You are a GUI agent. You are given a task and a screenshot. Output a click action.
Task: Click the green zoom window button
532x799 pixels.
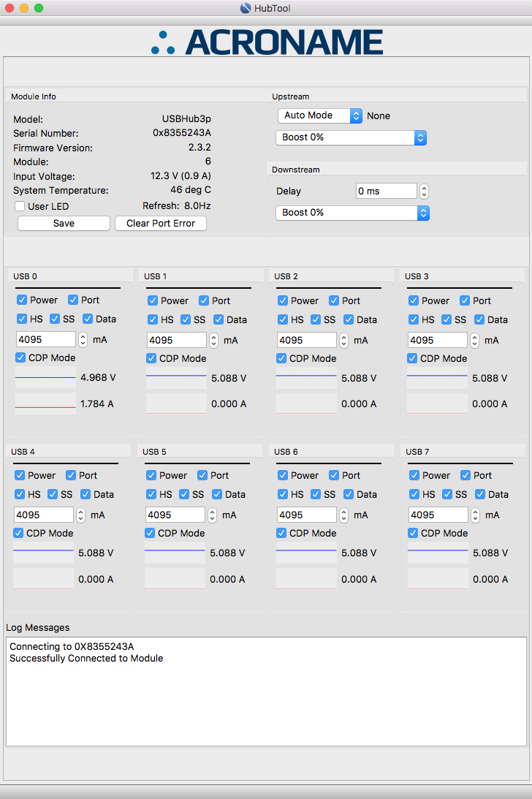pyautogui.click(x=39, y=8)
